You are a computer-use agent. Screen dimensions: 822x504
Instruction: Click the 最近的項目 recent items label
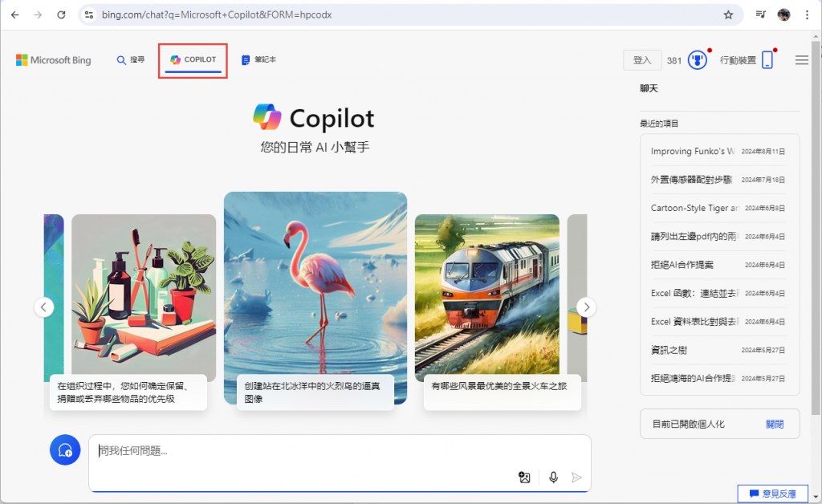659,124
